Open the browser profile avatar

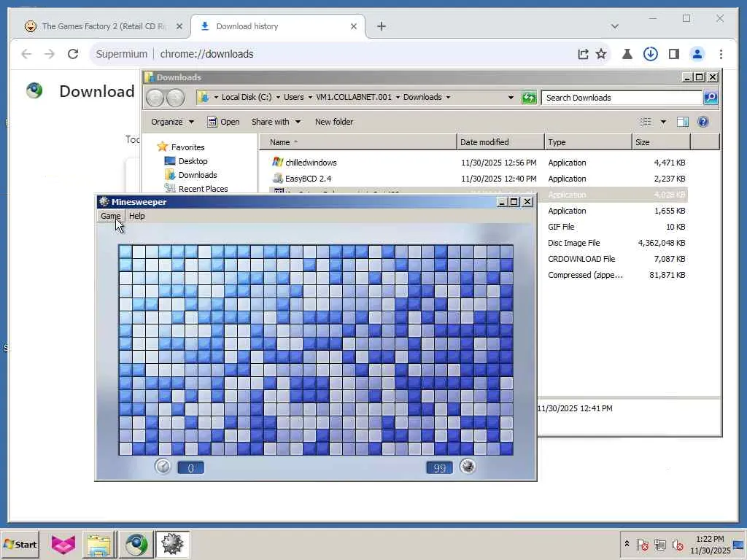697,54
